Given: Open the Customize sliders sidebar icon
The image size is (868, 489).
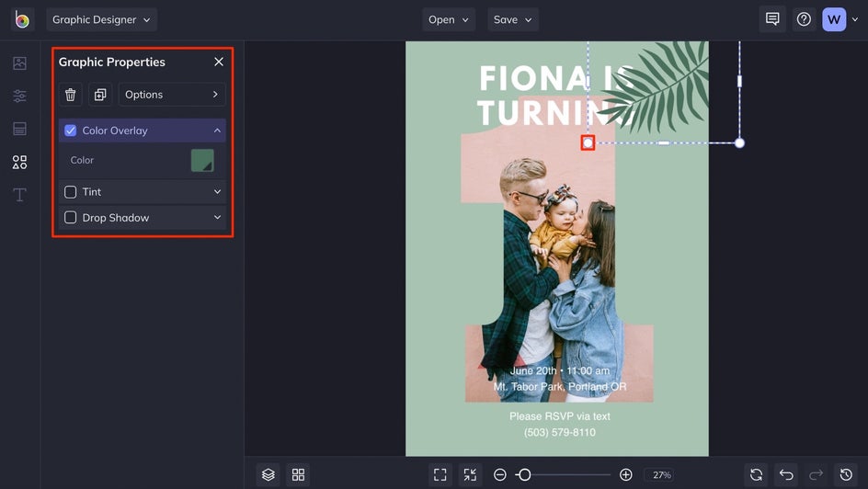Looking at the screenshot, I should click(19, 96).
